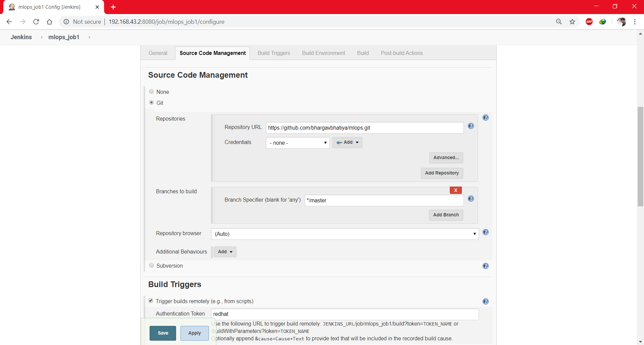Screen dimensions: 644x345
Task: Click the Add Repository button
Action: click(x=442, y=173)
